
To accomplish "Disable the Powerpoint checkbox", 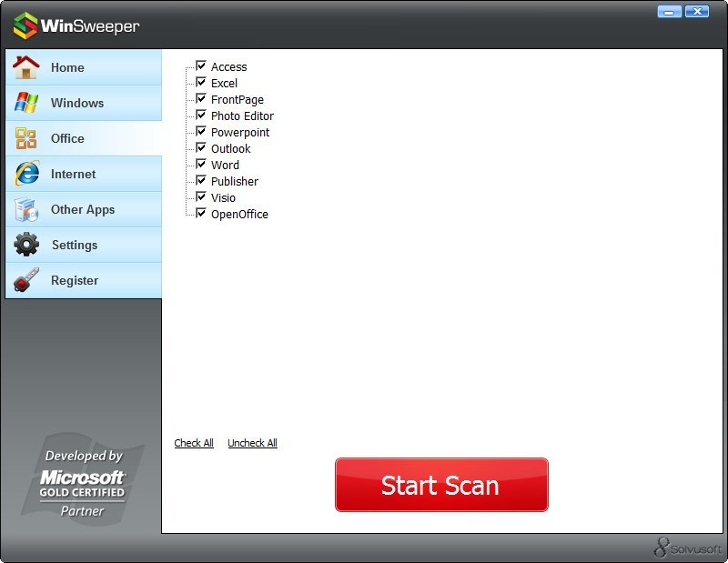I will pos(201,131).
